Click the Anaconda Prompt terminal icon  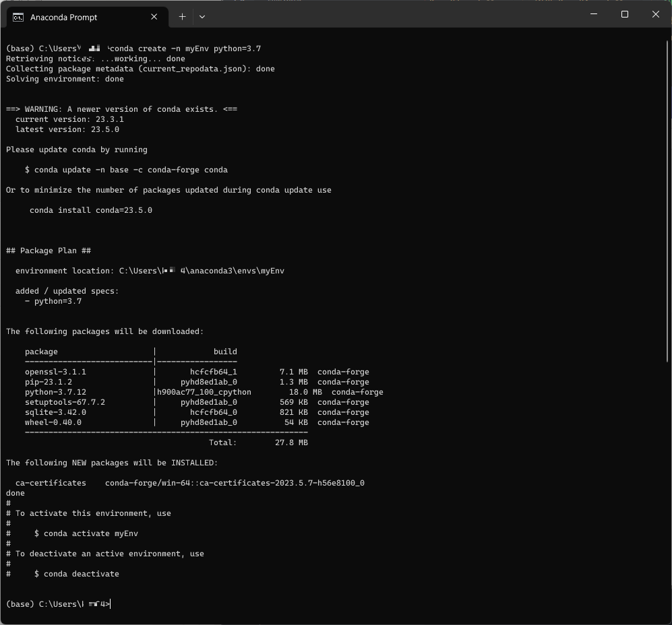[x=18, y=17]
